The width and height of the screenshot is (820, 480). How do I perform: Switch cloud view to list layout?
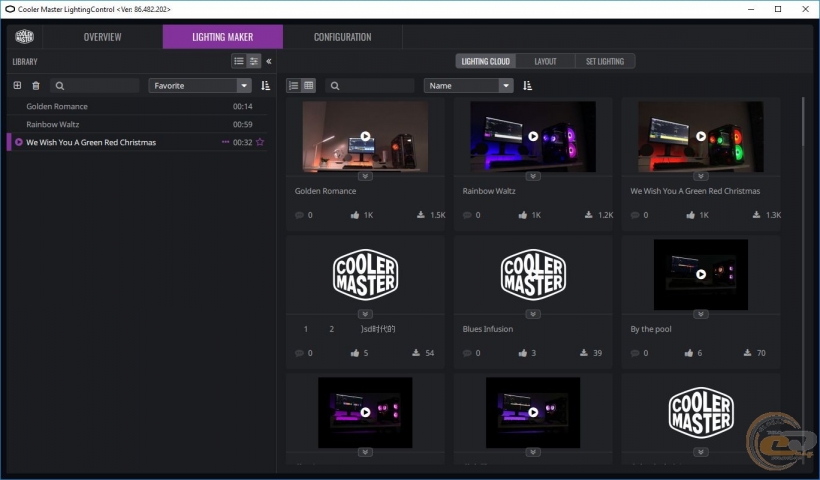point(294,86)
